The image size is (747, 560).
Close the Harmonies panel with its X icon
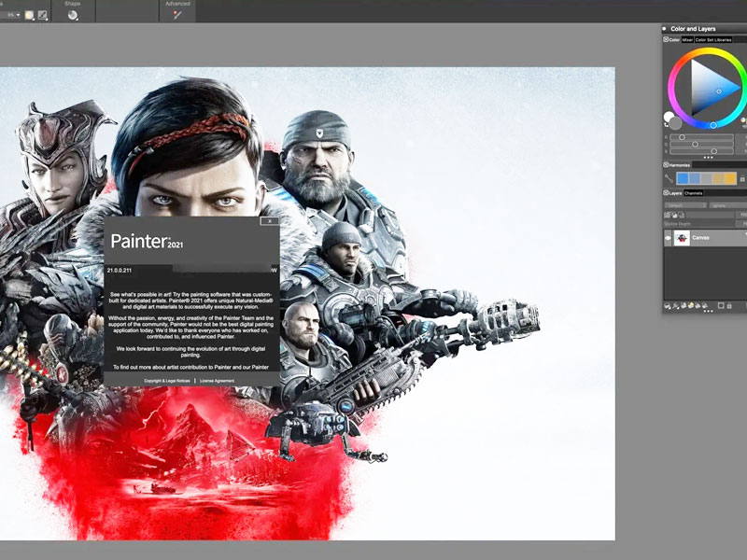coord(666,165)
